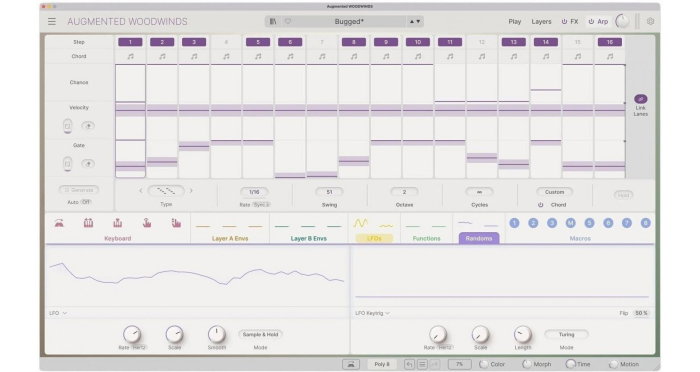Click the redo arrow in bottom bar
This screenshot has height=372, width=700.
434,364
